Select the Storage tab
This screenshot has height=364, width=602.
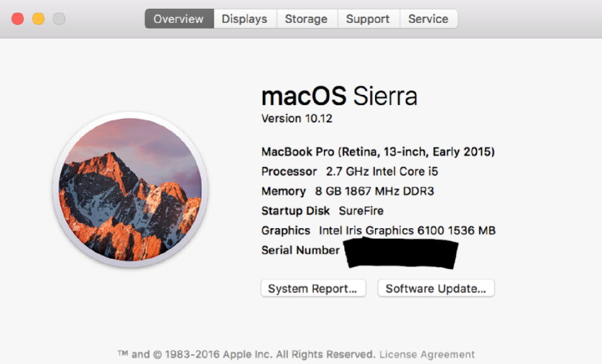click(306, 19)
